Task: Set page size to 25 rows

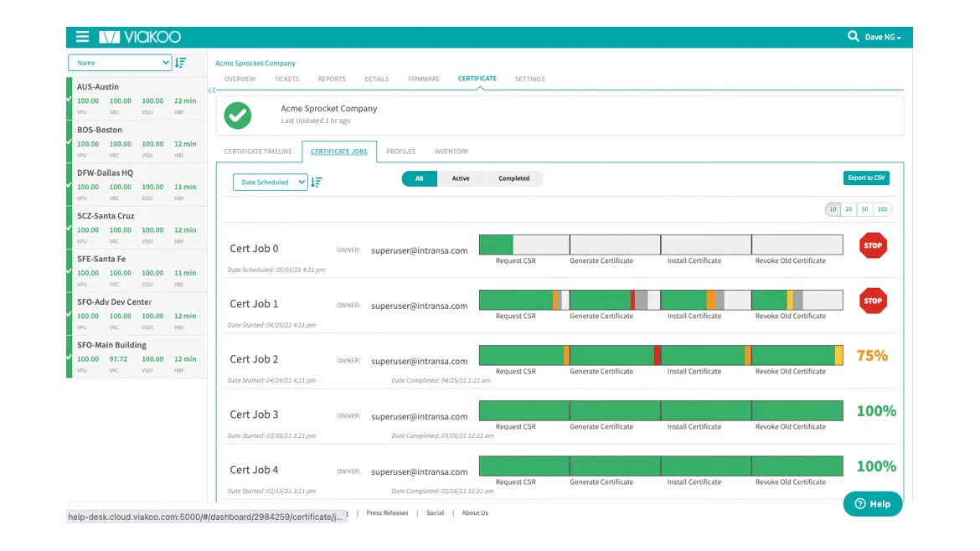Action: [848, 209]
